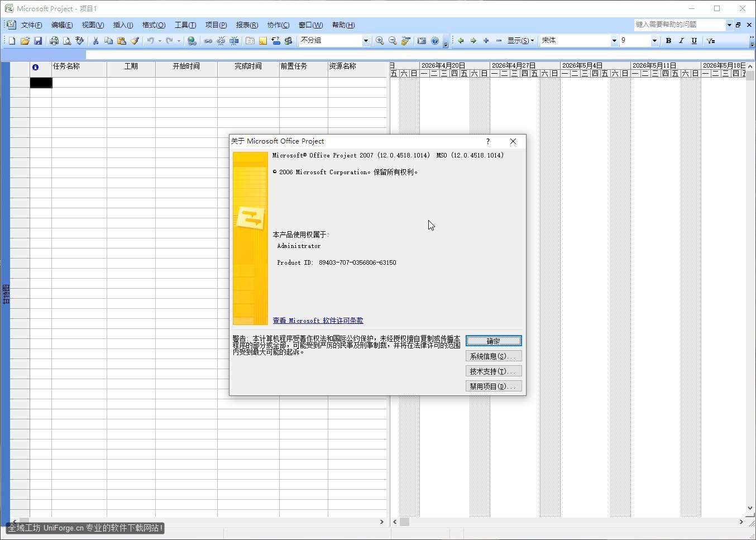Save the project with the floppy disk icon

point(38,41)
